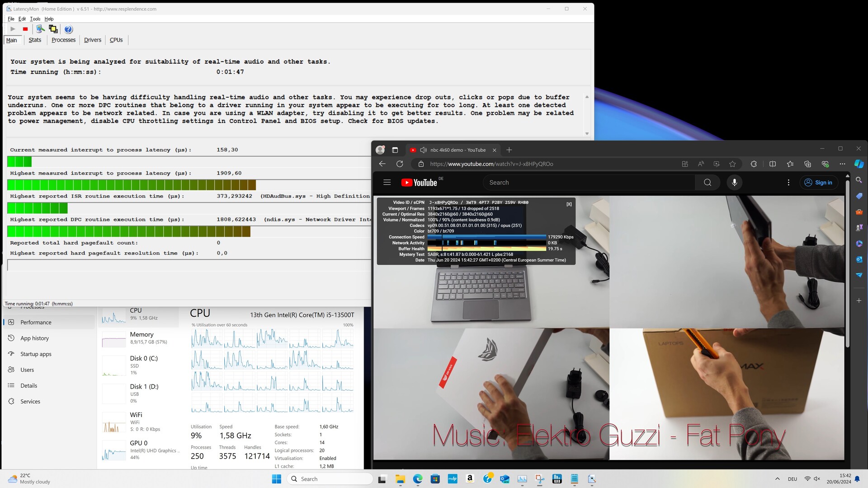The image size is (868, 488).
Task: Add page to favorites star icon
Action: 732,164
